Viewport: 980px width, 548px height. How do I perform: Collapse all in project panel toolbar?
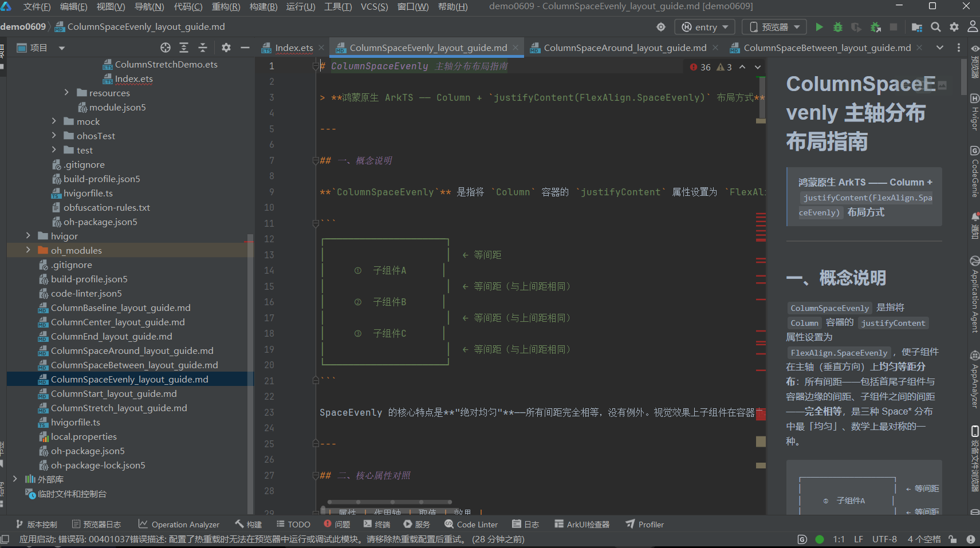point(203,48)
